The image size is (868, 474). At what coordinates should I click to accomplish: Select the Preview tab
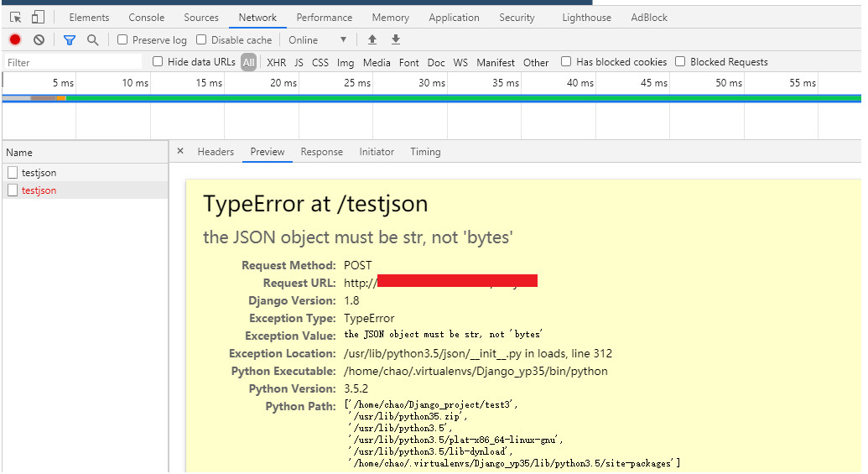point(268,152)
